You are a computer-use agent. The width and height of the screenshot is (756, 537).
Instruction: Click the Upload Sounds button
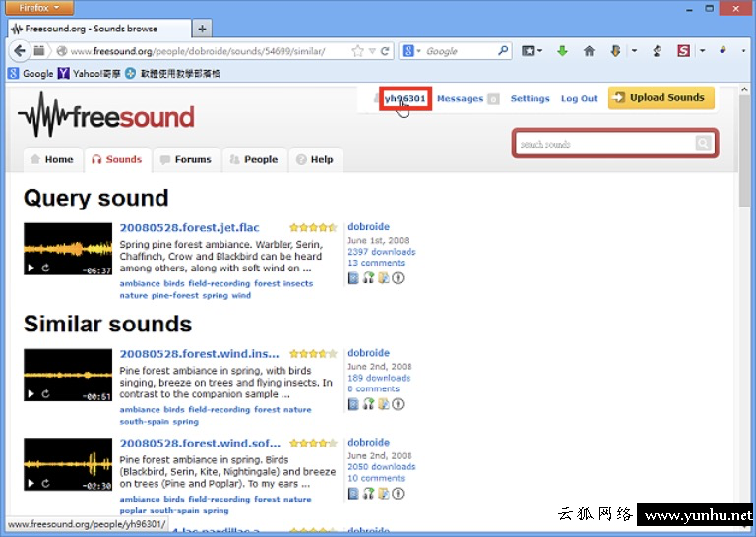coord(661,97)
